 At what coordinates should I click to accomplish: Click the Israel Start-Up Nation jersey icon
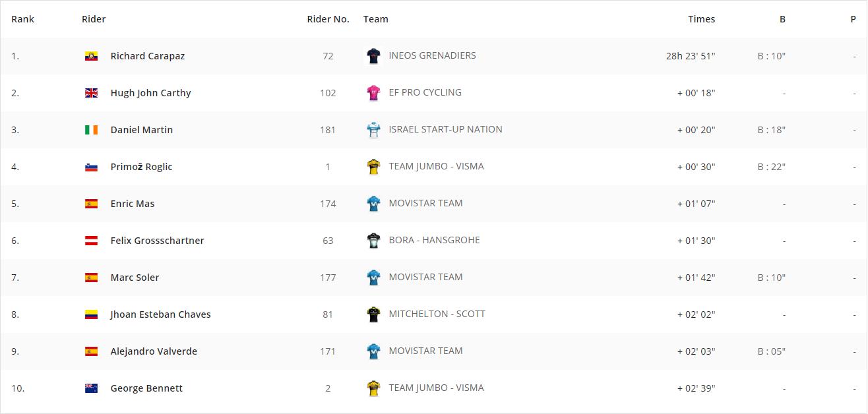374,130
